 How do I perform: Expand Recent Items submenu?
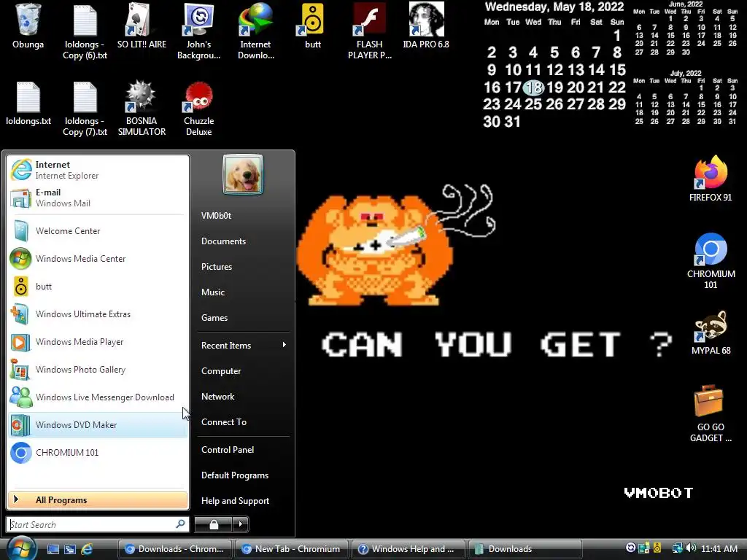[243, 345]
